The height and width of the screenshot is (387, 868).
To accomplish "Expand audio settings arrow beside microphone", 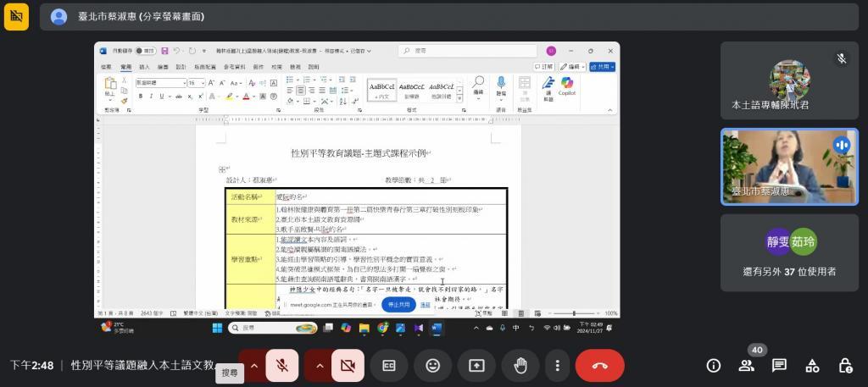I will pos(253,366).
